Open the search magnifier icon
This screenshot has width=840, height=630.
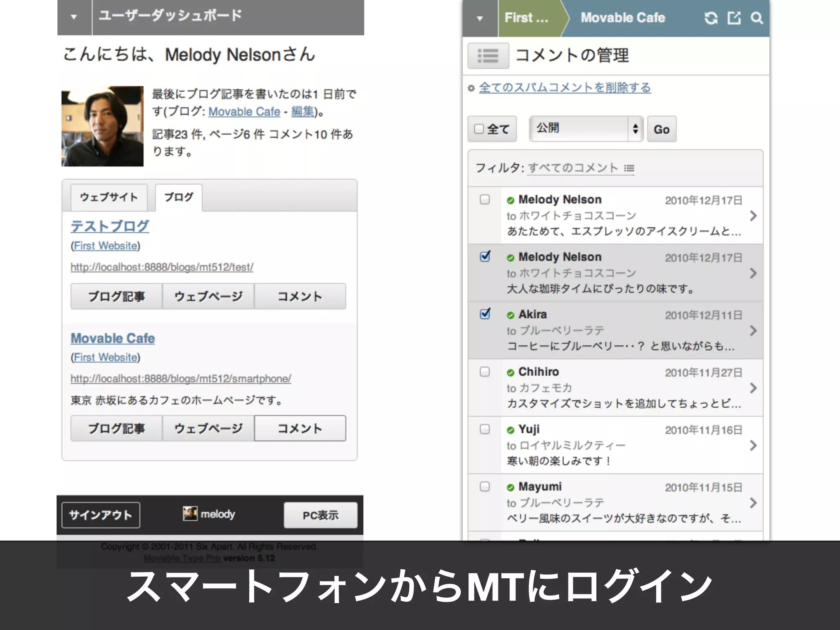[x=757, y=18]
